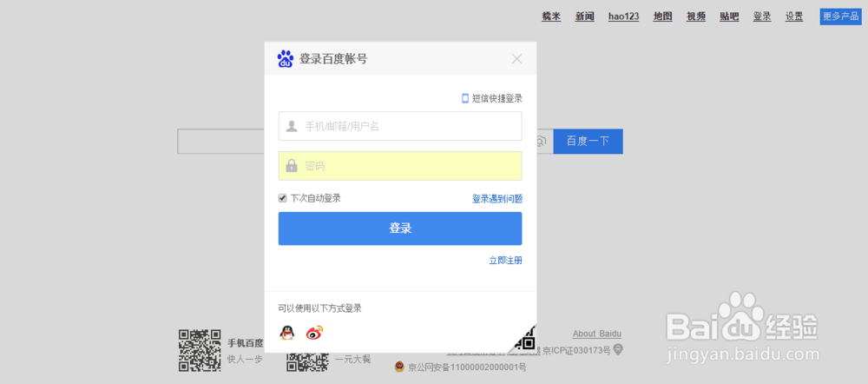
Task: Click the 一元大餐 footer text
Action: click(x=352, y=359)
